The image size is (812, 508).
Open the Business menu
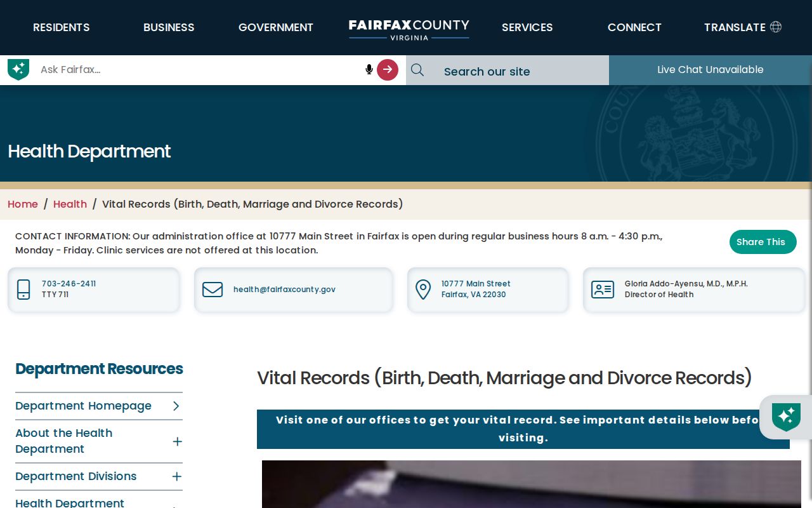pos(169,27)
